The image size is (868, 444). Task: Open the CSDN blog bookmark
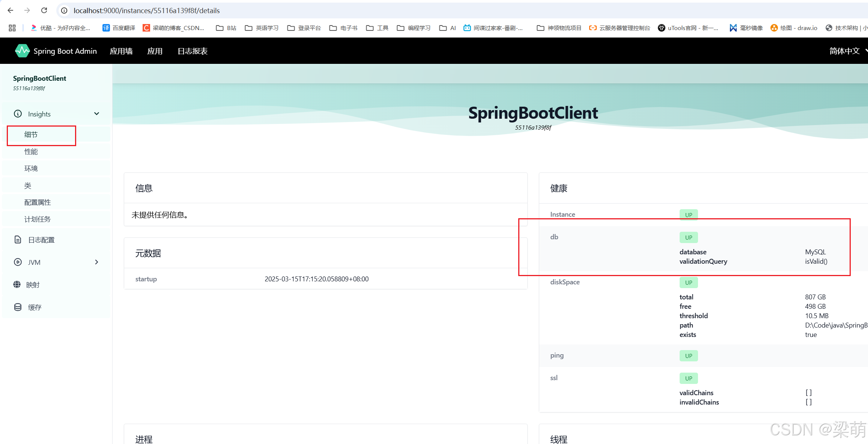[173, 28]
